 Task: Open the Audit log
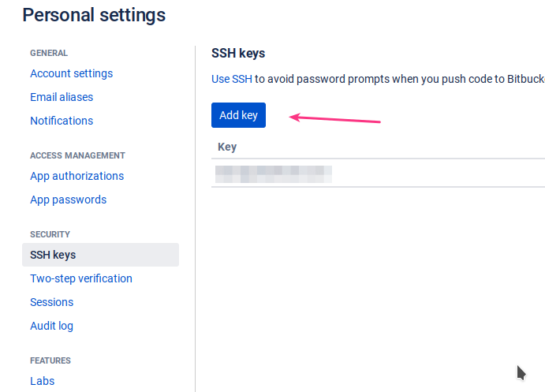coord(51,326)
